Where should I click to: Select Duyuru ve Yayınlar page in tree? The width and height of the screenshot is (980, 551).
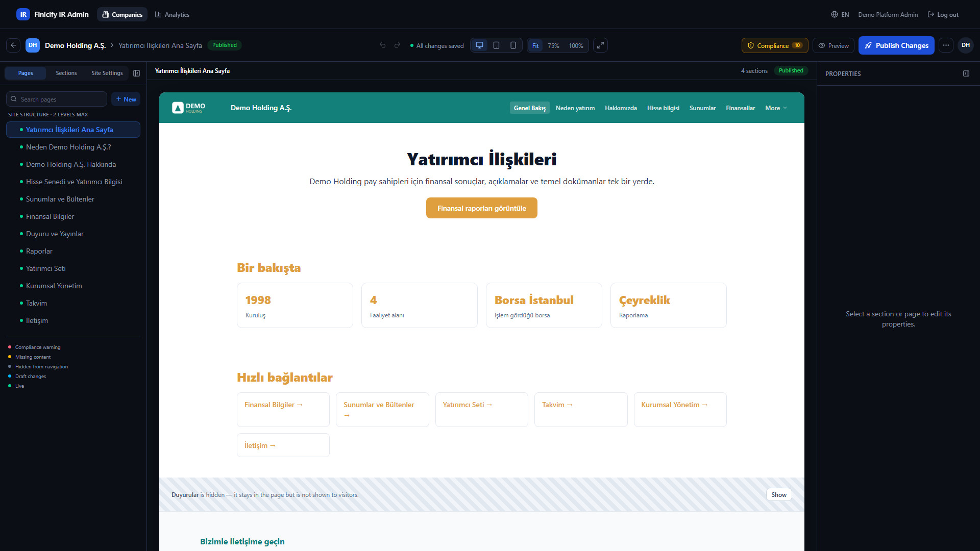[73, 234]
